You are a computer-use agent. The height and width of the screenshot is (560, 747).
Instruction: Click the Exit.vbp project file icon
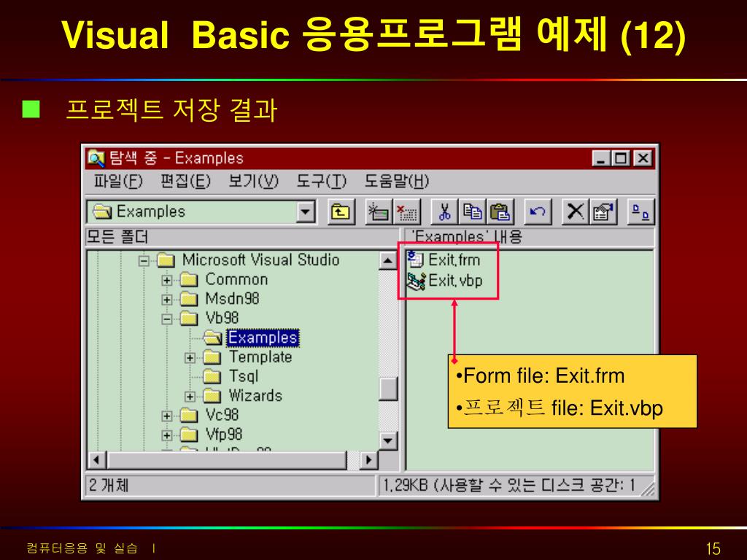tap(415, 281)
